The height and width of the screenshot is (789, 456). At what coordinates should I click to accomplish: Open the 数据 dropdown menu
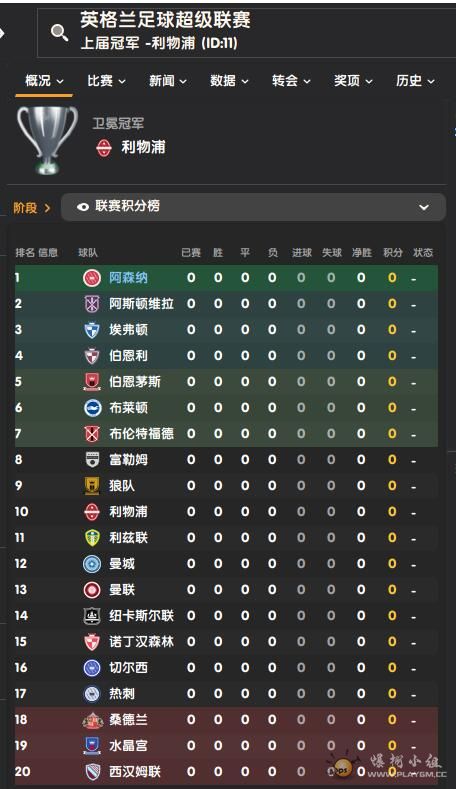[229, 81]
